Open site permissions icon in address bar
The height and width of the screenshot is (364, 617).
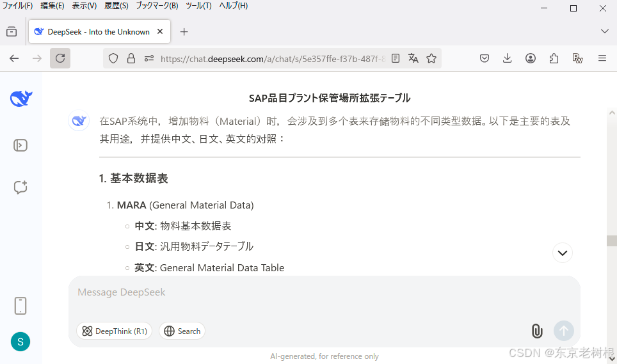148,59
